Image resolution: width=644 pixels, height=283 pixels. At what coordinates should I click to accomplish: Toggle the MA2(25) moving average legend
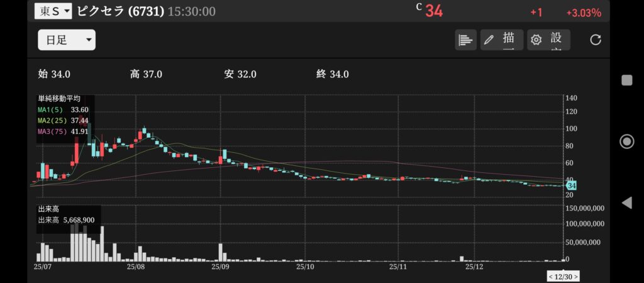(62, 120)
